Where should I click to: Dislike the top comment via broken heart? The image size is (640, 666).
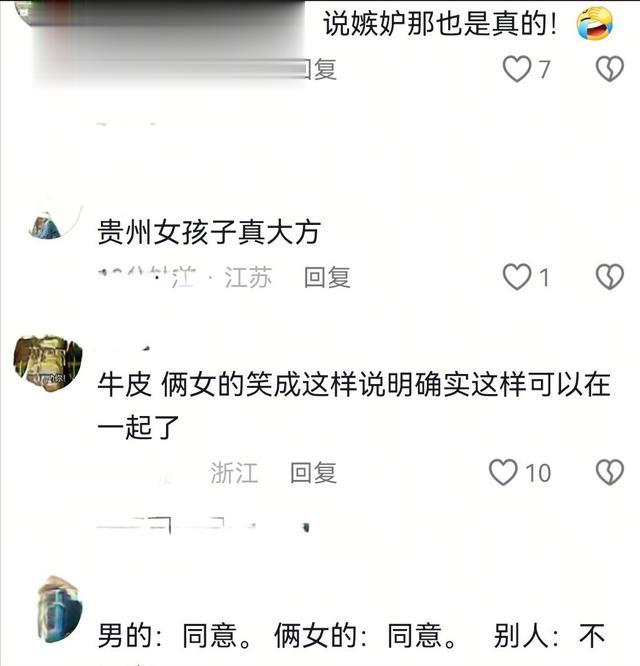coord(610,69)
